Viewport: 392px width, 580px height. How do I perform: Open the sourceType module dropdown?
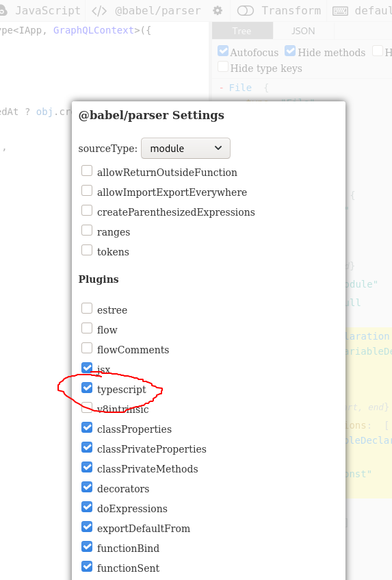[185, 149]
